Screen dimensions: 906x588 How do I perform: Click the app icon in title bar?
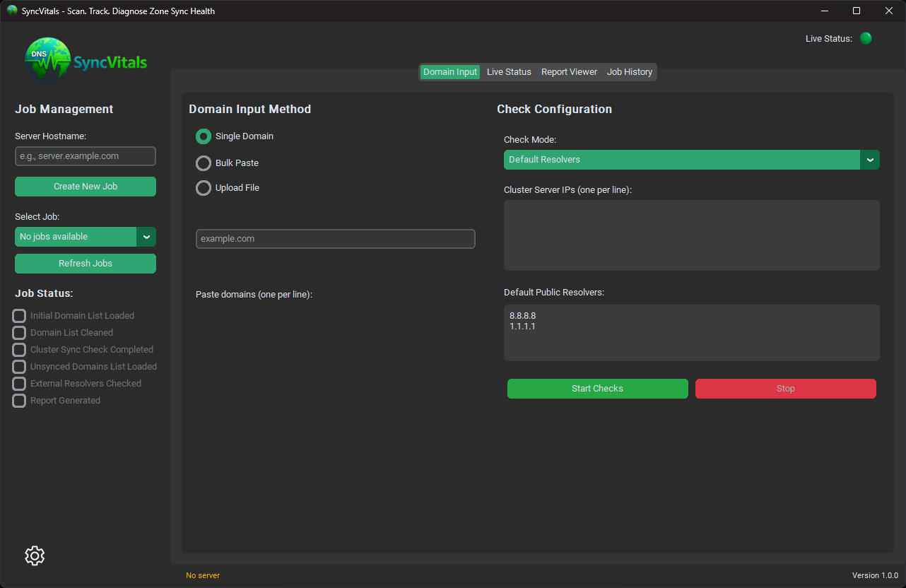click(11, 11)
